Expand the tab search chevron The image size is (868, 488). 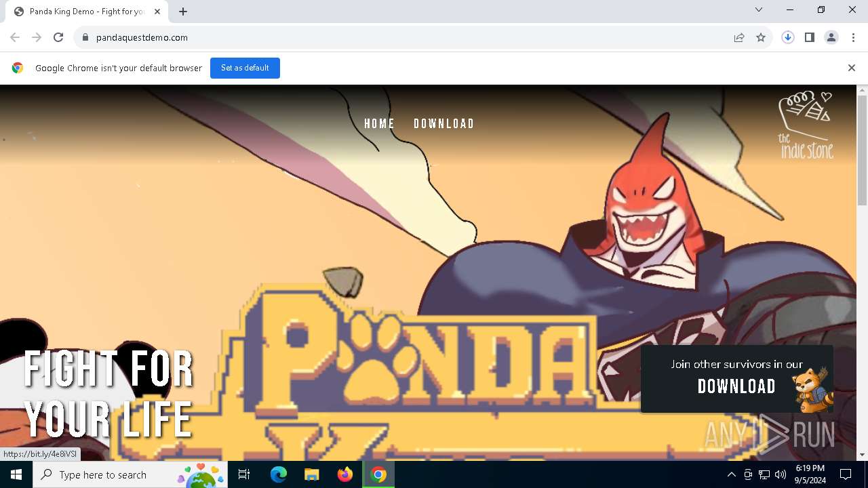[759, 9]
